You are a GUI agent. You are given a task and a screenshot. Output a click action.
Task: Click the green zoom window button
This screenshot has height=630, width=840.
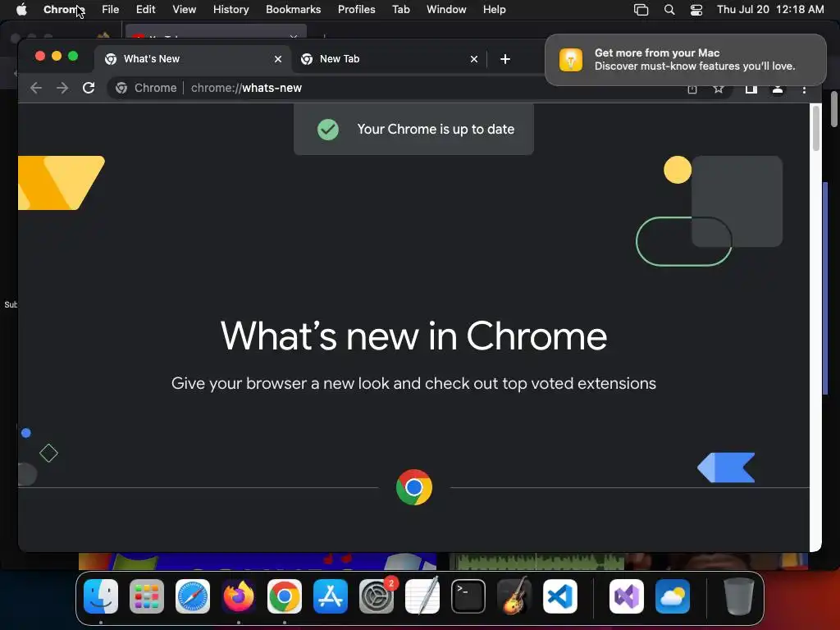tap(73, 56)
